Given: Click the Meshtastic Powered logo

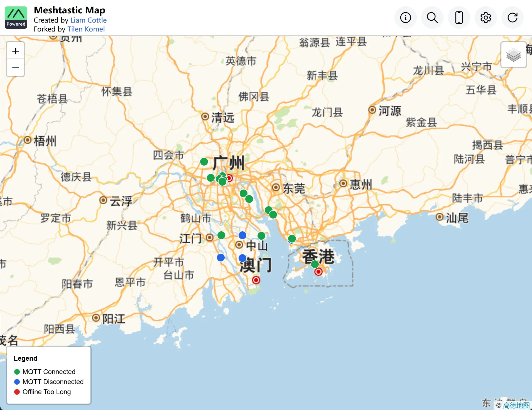Looking at the screenshot, I should click(16, 17).
